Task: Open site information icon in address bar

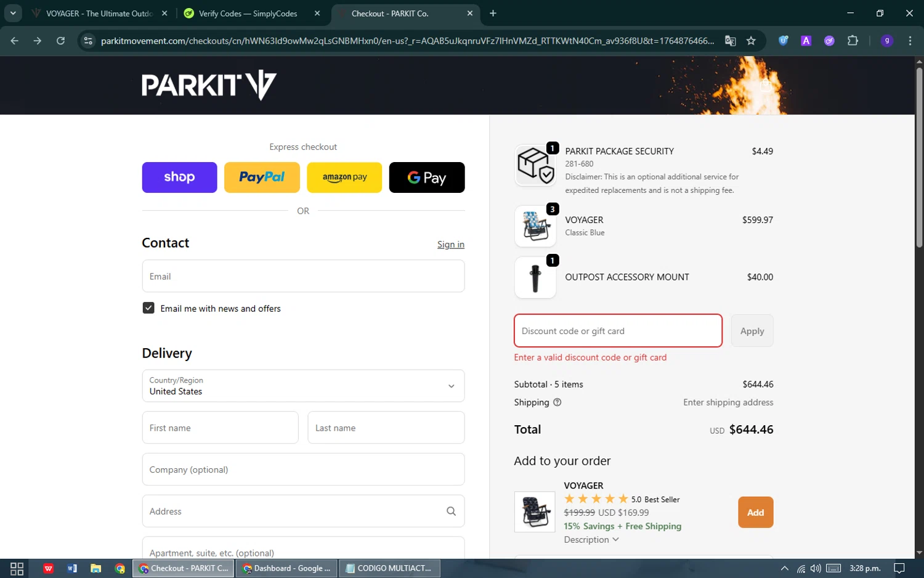Action: (88, 41)
